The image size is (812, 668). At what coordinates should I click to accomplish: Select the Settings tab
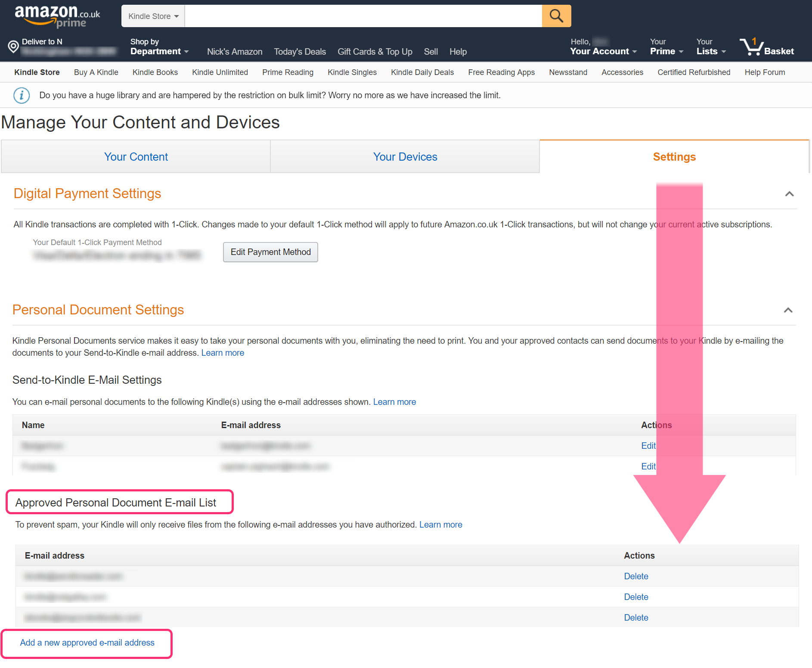point(674,157)
